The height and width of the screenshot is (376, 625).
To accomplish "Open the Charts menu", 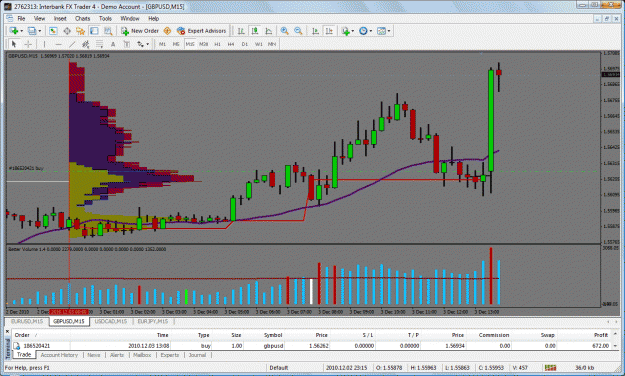I will coord(83,18).
